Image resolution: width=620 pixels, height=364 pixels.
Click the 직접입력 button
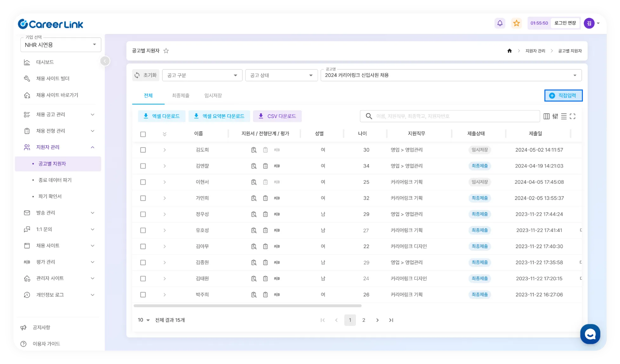pyautogui.click(x=563, y=96)
